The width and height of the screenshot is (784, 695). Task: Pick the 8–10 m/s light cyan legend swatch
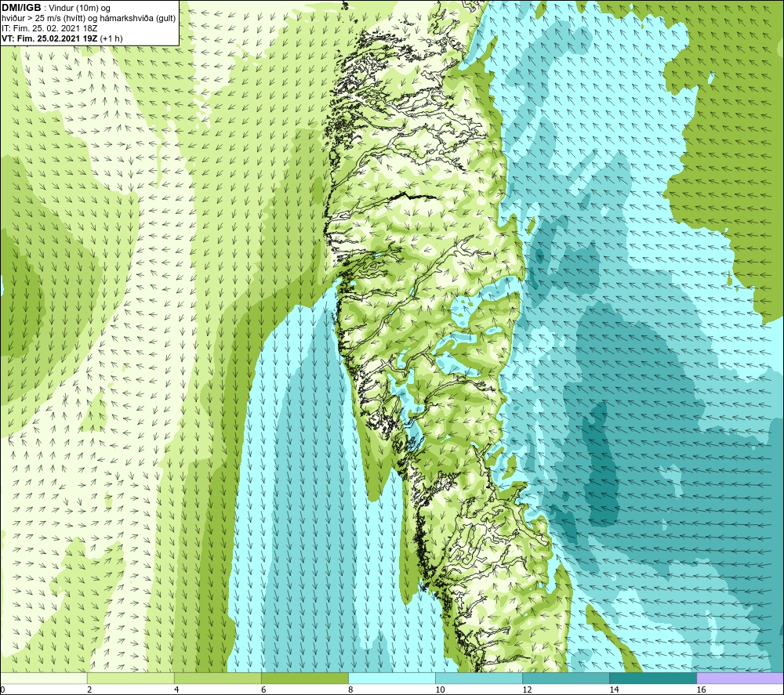pyautogui.click(x=392, y=679)
